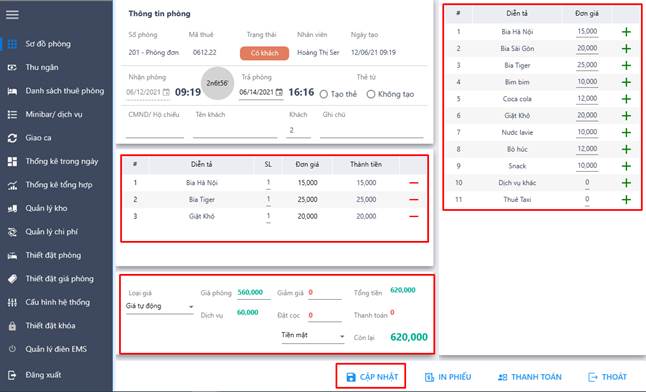This screenshot has height=392, width=646.
Task: Open Thống kê tổng hợp
Action: (59, 185)
